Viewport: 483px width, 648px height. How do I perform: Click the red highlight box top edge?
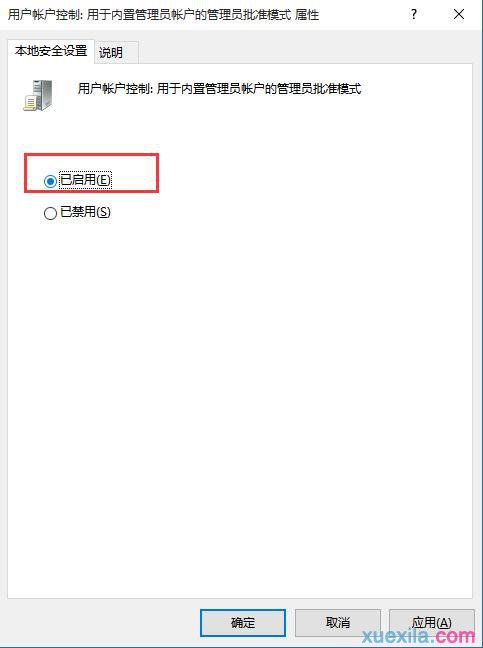pos(91,155)
